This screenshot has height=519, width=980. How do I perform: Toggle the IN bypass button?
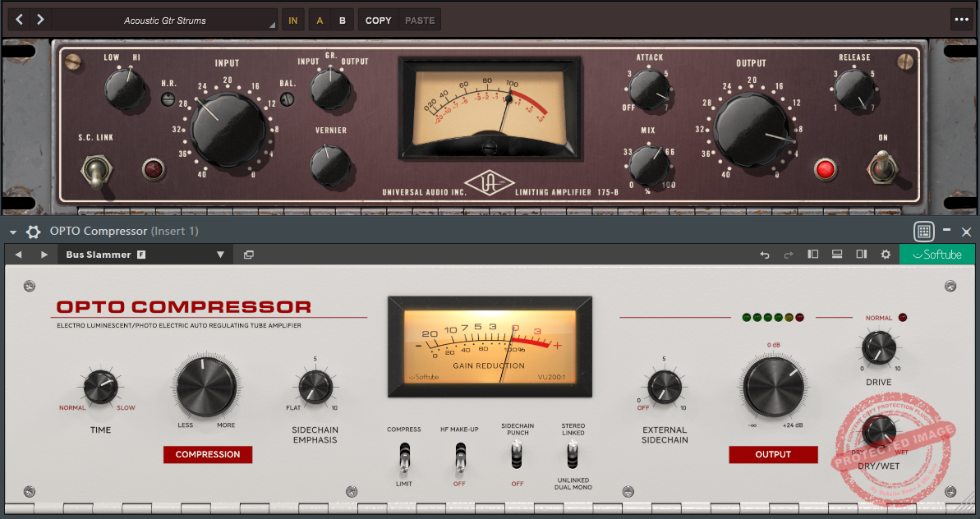pos(293,21)
